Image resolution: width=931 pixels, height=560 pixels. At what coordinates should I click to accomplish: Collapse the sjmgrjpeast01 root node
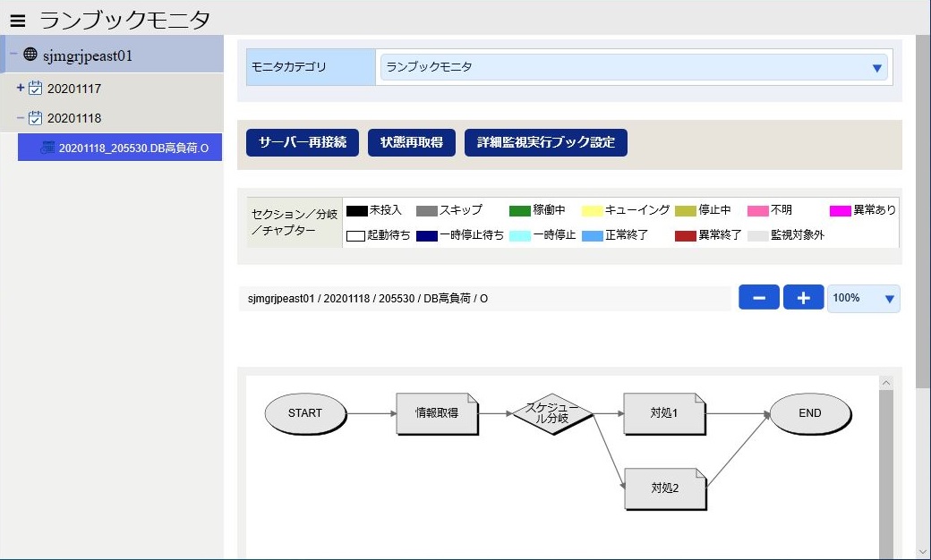point(13,54)
